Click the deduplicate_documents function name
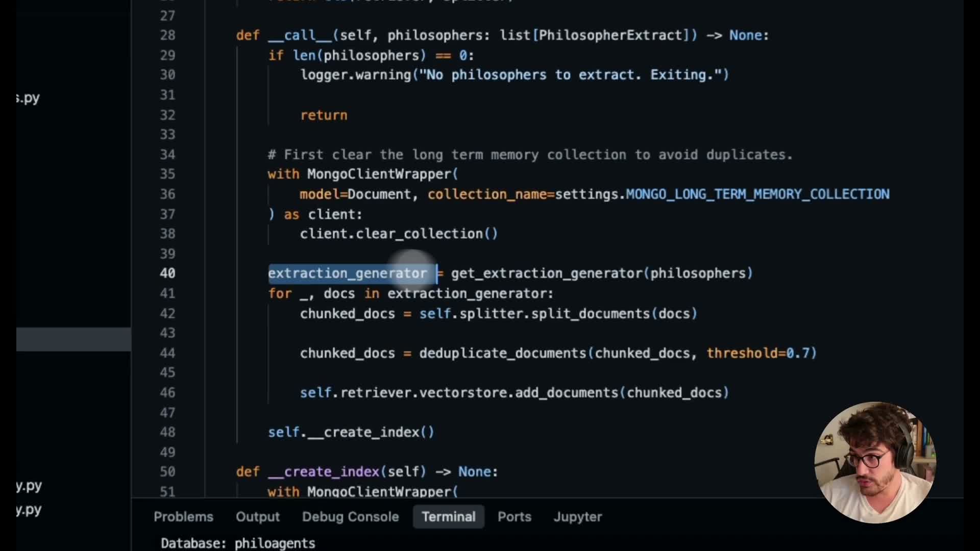Screen dimensions: 980x551 [503, 353]
